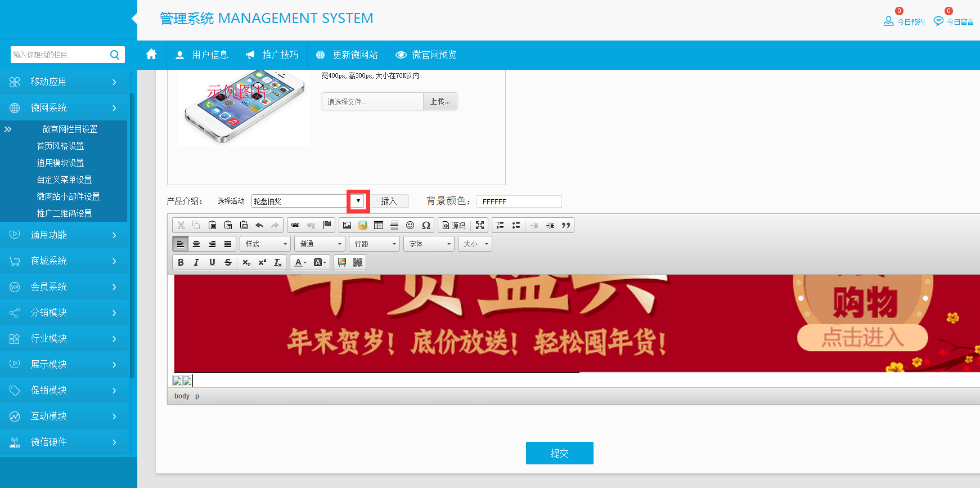The width and height of the screenshot is (980, 488).
Task: Click the home icon in navbar
Action: click(x=151, y=55)
